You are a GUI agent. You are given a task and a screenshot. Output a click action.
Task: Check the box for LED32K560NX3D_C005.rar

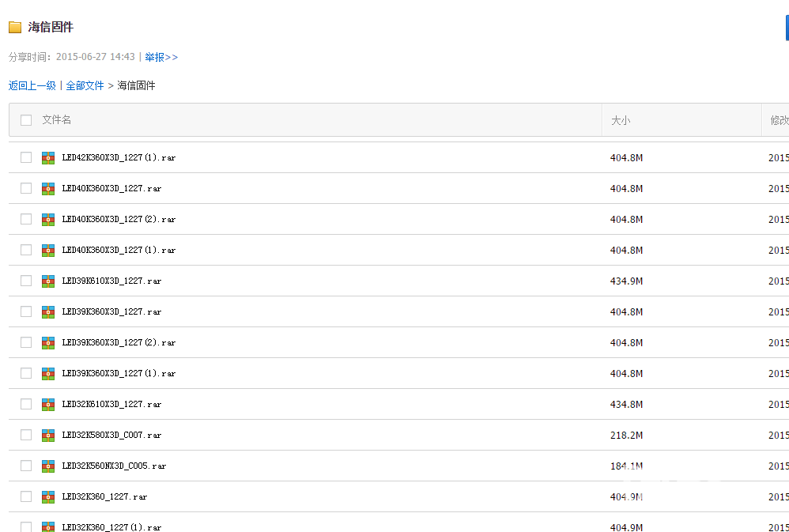click(26, 466)
